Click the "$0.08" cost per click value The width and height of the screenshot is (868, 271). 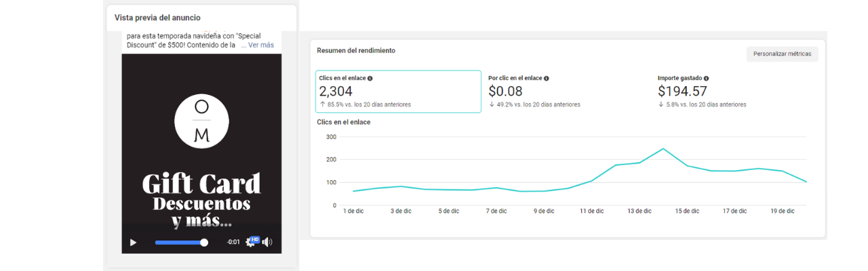(x=505, y=91)
